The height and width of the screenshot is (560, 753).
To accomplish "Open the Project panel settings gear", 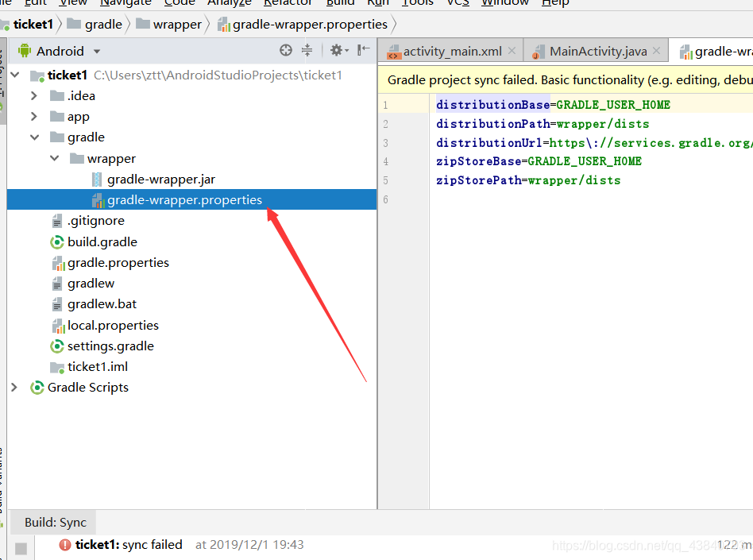I will (336, 50).
